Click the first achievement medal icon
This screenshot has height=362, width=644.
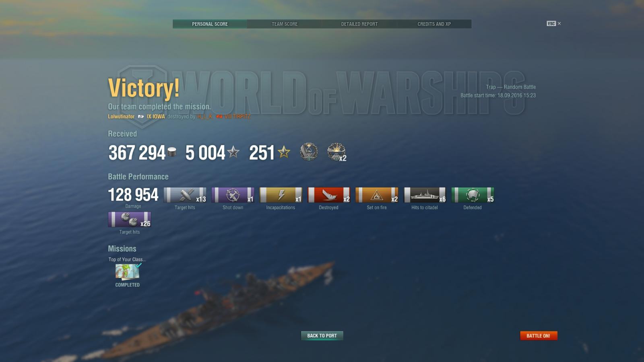(x=309, y=152)
